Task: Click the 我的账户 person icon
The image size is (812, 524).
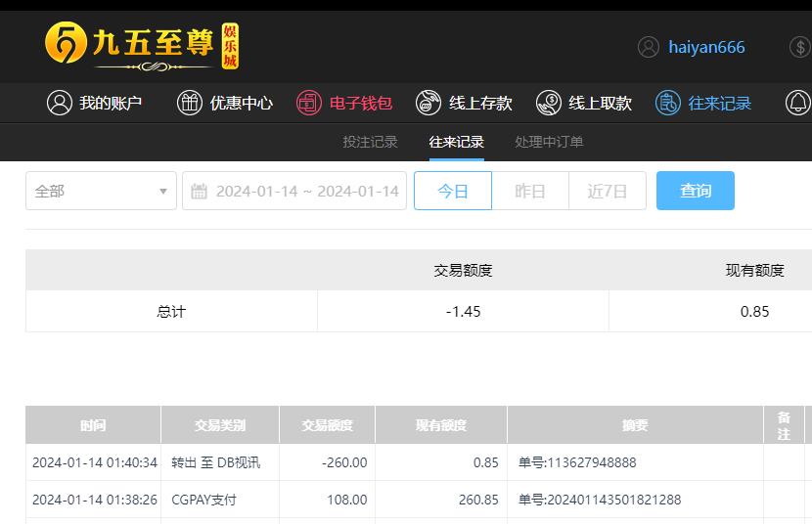Action: point(60,103)
